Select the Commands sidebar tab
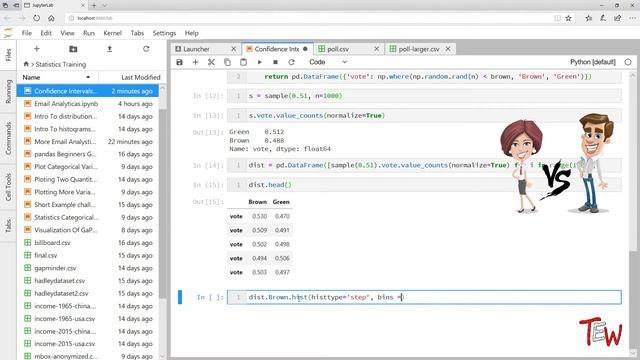Screen dimensions: 640x360 [8, 139]
